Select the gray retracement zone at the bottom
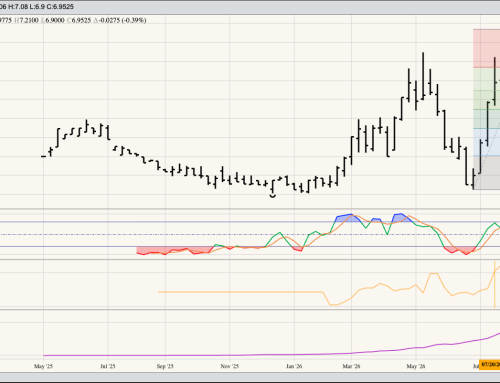The image size is (500, 383). [x=486, y=172]
